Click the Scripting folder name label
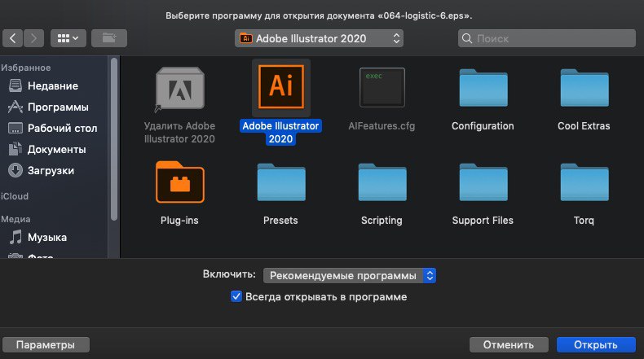 pos(382,221)
